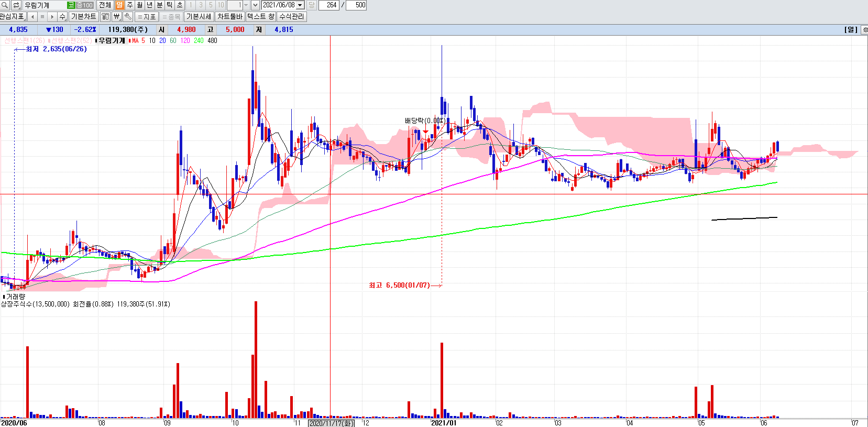
Task: Click the 264 candle count field
Action: coord(329,5)
